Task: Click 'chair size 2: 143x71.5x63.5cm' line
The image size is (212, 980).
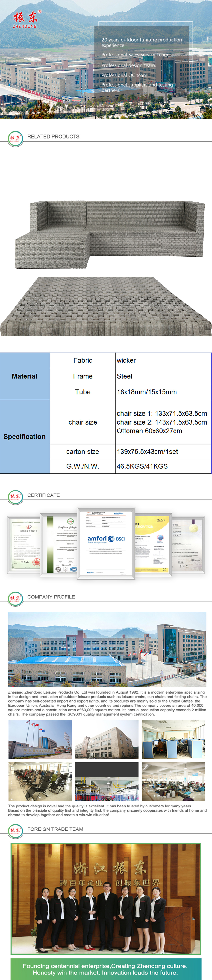Action: click(162, 422)
